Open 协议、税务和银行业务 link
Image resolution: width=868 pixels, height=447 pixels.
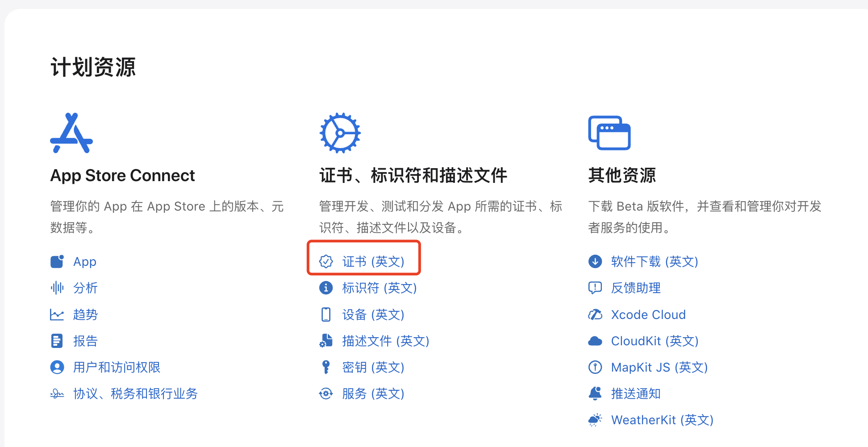(135, 393)
